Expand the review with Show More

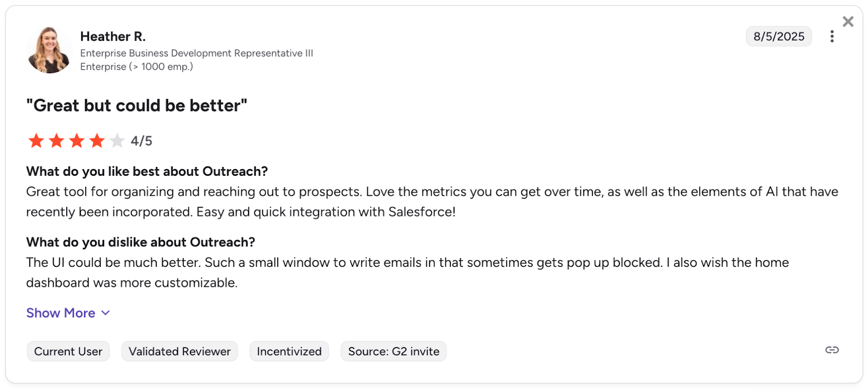pyautogui.click(x=61, y=313)
